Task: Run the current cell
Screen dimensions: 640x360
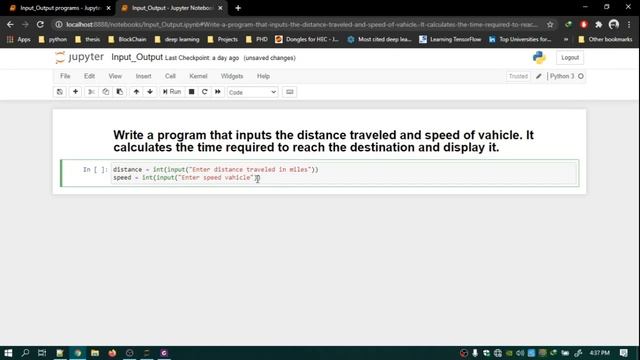Action: pyautogui.click(x=172, y=92)
